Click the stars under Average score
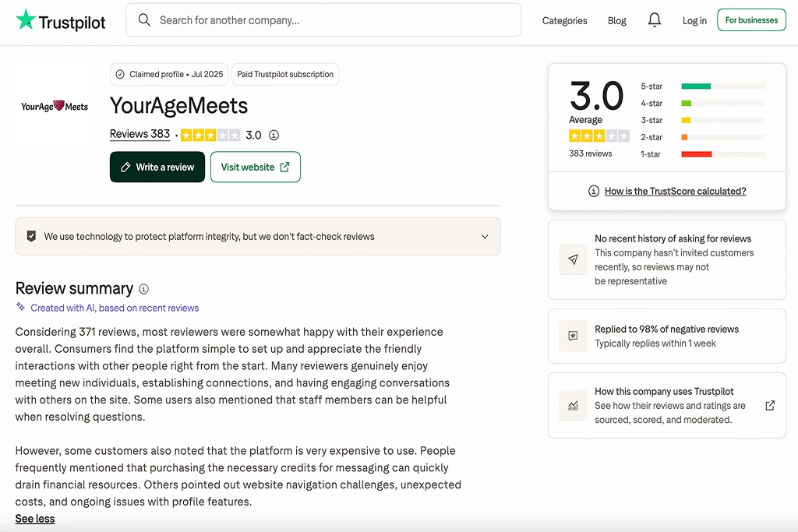 click(599, 136)
